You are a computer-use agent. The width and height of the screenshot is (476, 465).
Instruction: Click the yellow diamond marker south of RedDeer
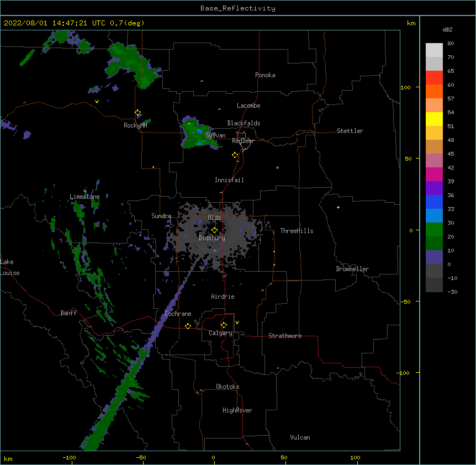(x=235, y=155)
